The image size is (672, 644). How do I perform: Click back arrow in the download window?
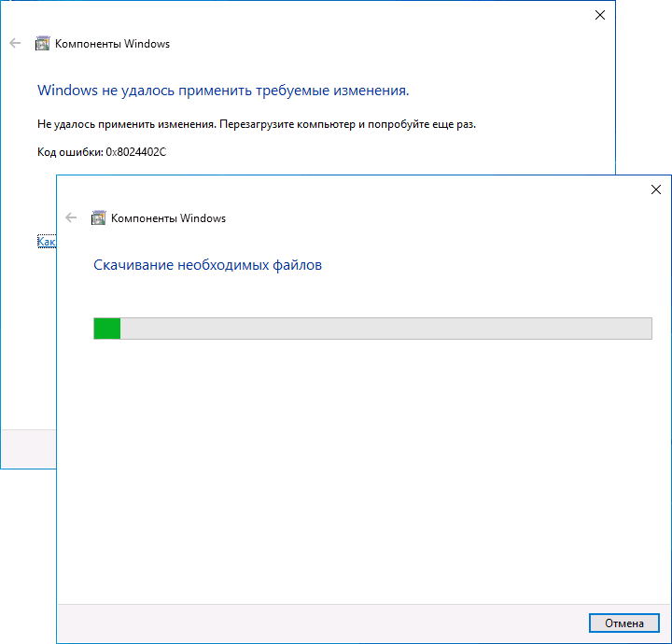pyautogui.click(x=71, y=217)
